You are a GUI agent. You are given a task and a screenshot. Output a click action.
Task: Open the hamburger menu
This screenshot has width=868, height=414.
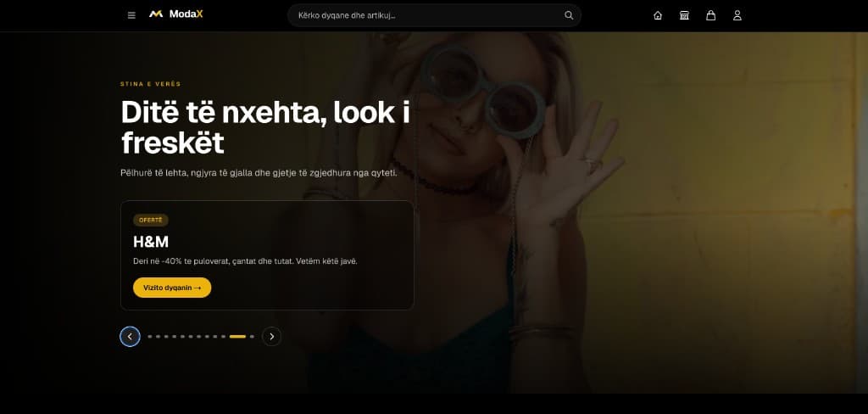[x=131, y=15]
